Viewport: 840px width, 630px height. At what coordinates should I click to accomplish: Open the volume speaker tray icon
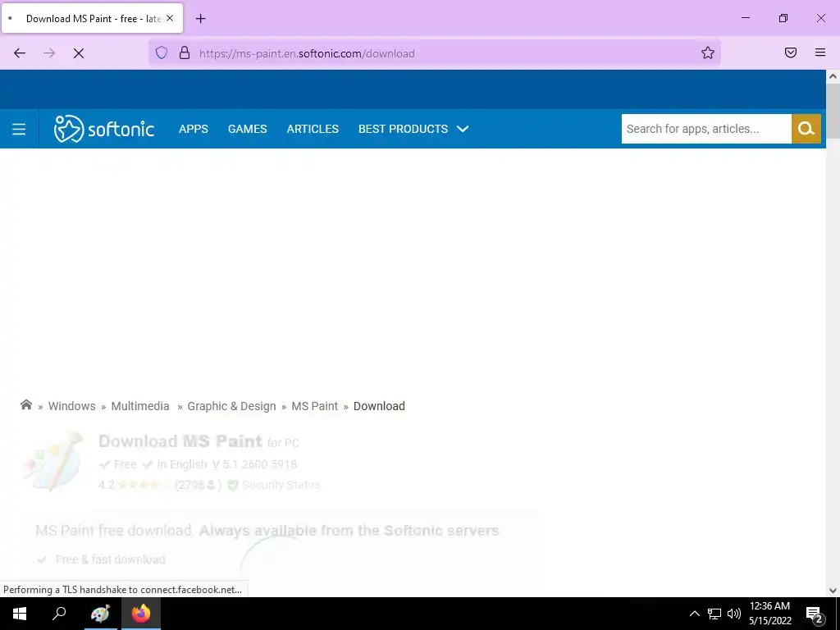pyautogui.click(x=734, y=614)
